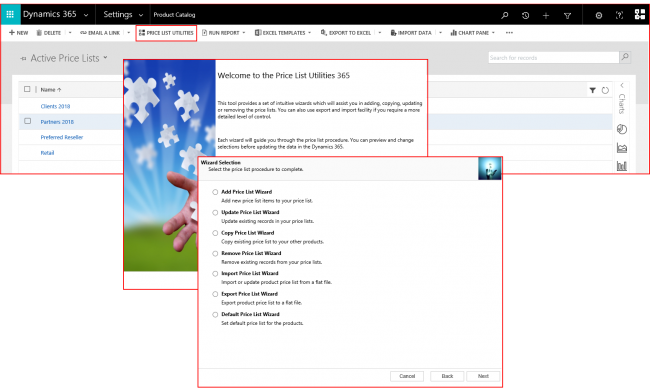The image size is (650, 388).
Task: Click EXCEL TEMPLATES command
Action: [280, 33]
